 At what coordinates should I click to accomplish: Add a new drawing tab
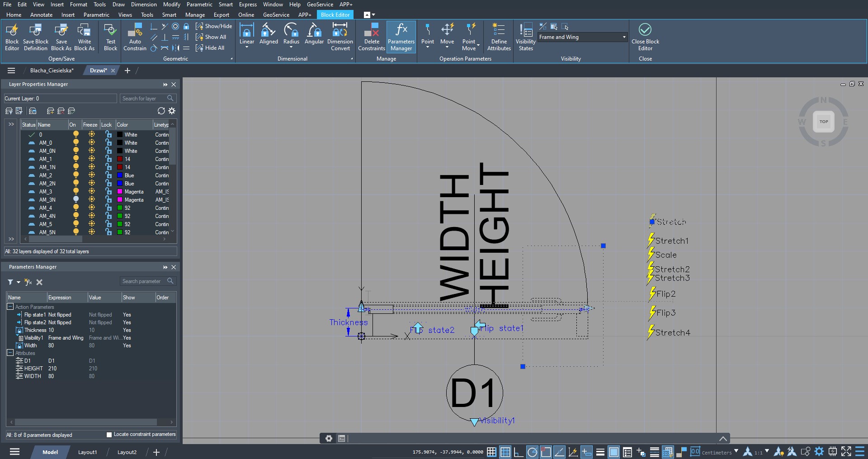(127, 71)
